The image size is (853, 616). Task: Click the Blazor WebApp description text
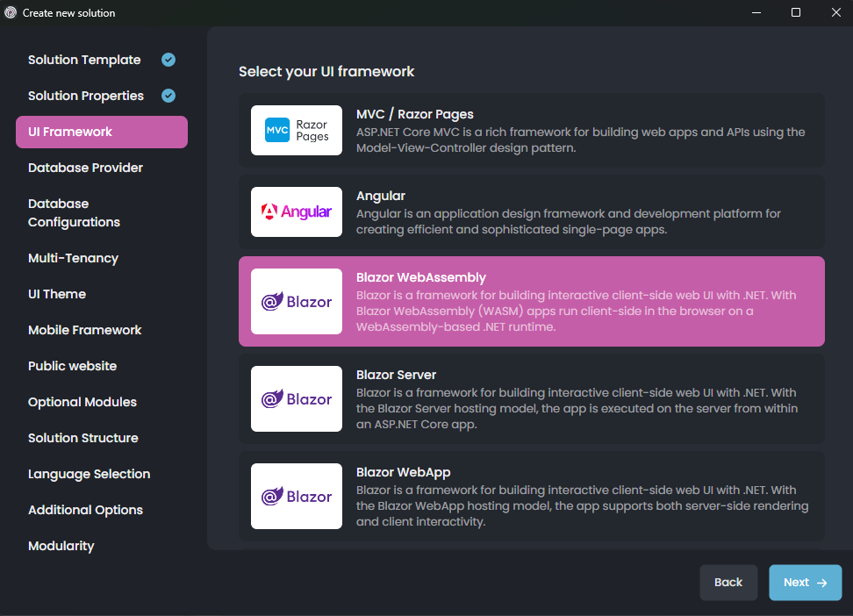583,505
